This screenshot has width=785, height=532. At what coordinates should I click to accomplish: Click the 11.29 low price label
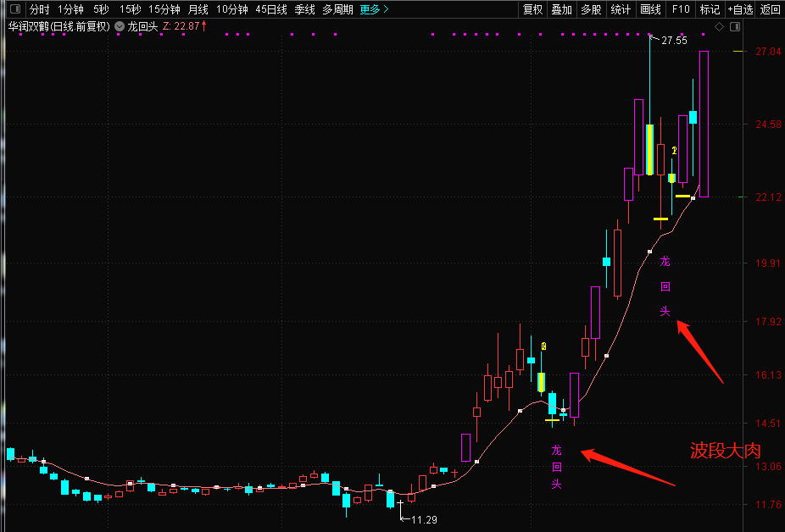pyautogui.click(x=424, y=520)
